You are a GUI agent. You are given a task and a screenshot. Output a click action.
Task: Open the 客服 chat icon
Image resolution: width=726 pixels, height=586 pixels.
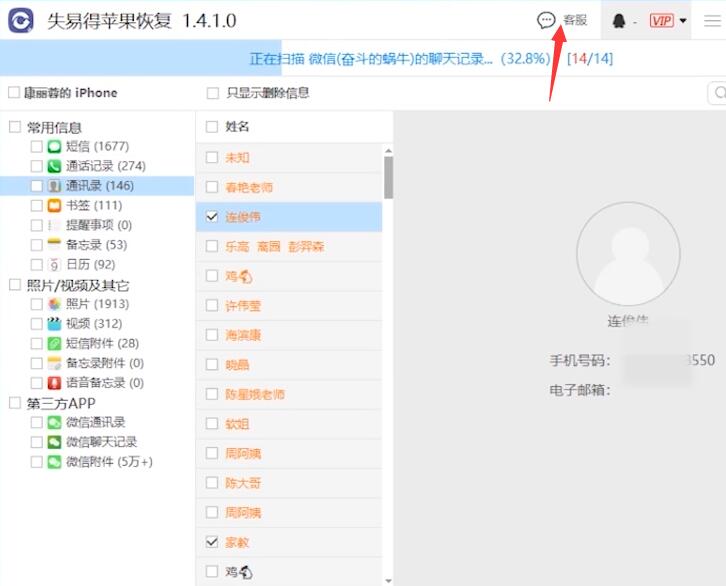(x=546, y=20)
